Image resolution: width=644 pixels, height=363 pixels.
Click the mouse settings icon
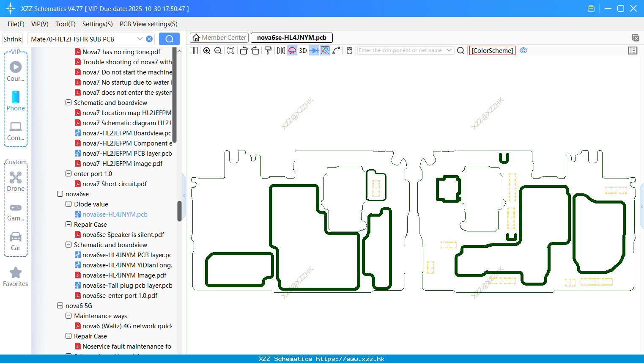(x=349, y=50)
